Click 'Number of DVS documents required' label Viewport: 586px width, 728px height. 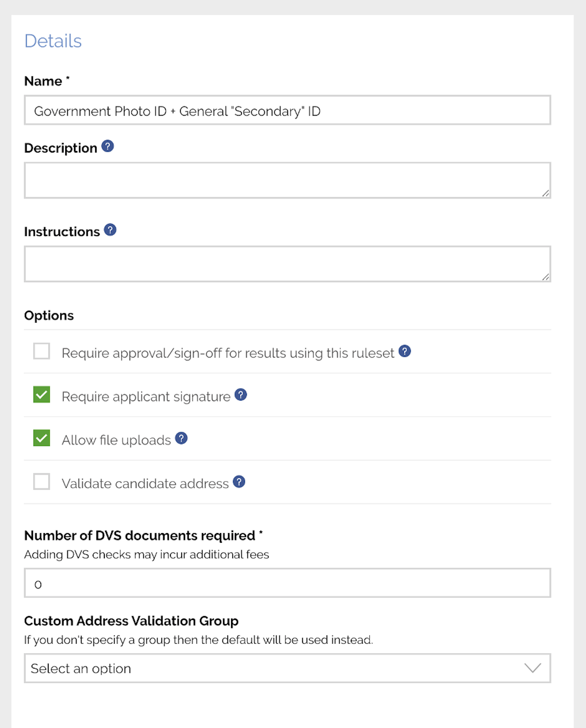pyautogui.click(x=143, y=536)
